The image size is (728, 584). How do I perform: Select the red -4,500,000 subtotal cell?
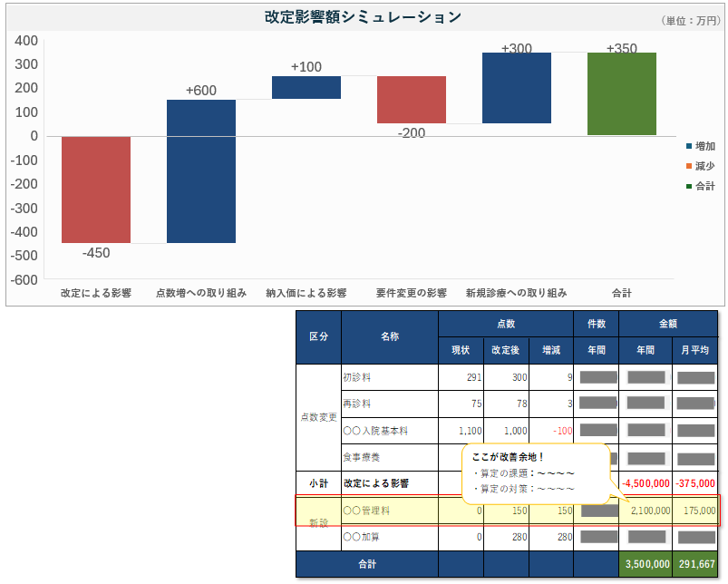tap(645, 483)
